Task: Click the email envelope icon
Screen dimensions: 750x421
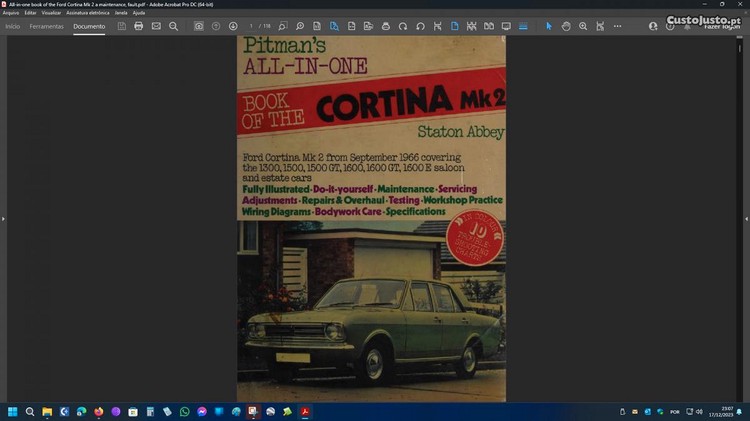Action: click(x=156, y=26)
